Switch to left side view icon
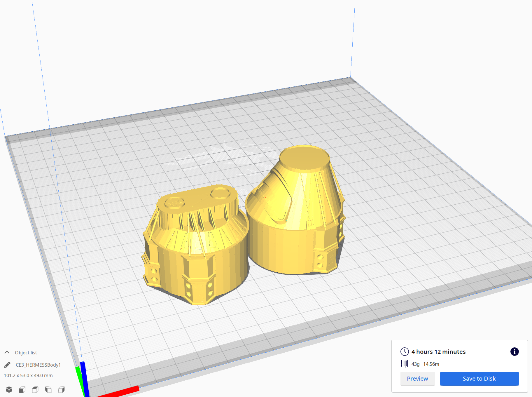The height and width of the screenshot is (397, 532). (x=48, y=389)
